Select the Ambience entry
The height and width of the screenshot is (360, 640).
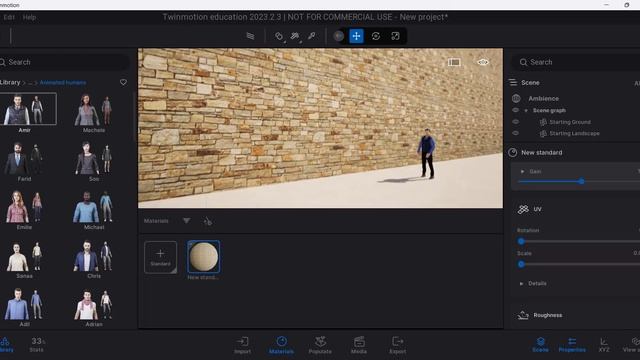click(543, 98)
